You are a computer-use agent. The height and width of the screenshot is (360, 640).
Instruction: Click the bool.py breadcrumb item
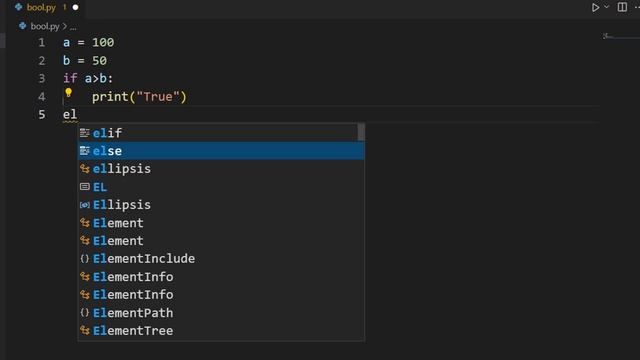pos(45,27)
